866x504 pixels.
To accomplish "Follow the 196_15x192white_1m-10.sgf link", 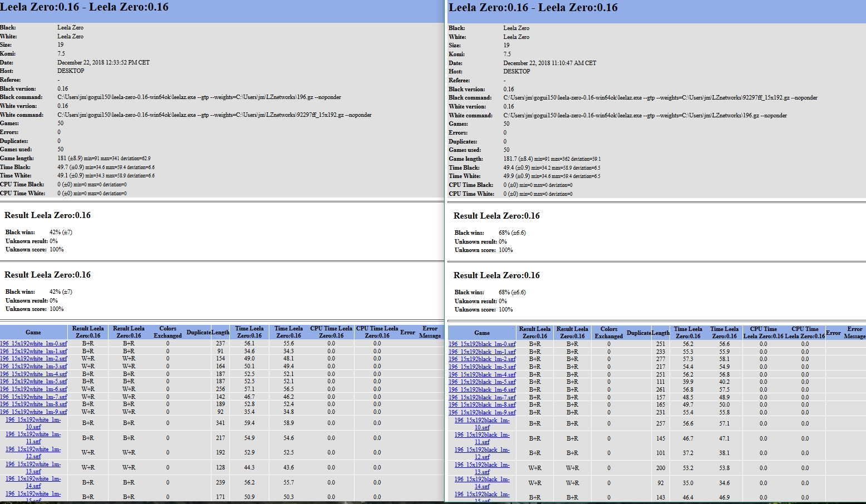I will (x=33, y=423).
